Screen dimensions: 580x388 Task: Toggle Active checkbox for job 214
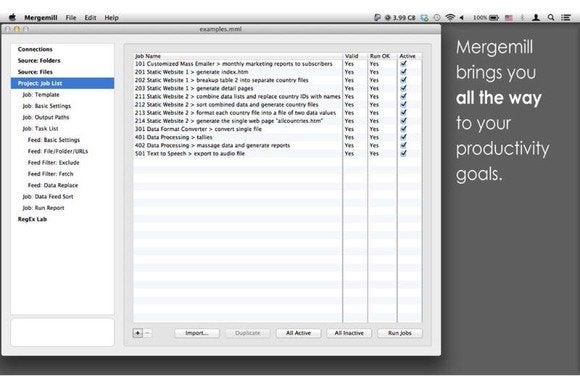pos(404,121)
